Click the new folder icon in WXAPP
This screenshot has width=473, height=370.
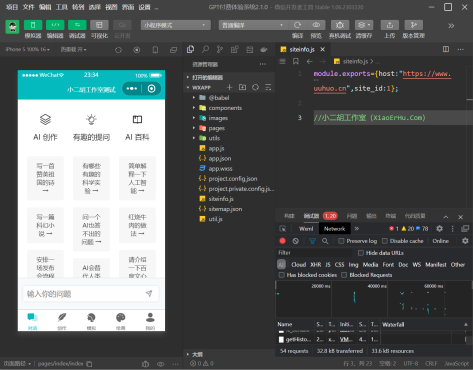[x=242, y=87]
